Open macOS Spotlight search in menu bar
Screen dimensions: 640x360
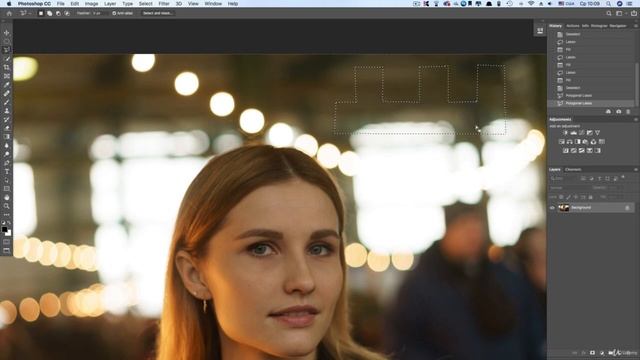pyautogui.click(x=609, y=4)
